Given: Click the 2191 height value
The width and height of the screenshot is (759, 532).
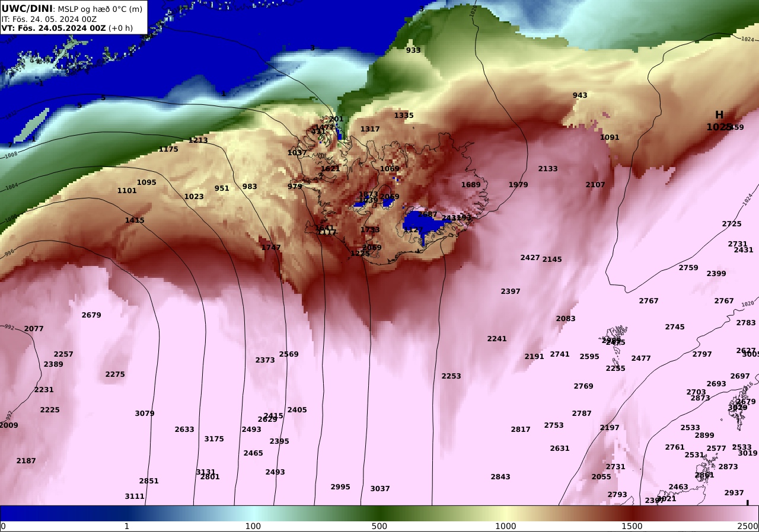Looking at the screenshot, I should click(534, 357).
